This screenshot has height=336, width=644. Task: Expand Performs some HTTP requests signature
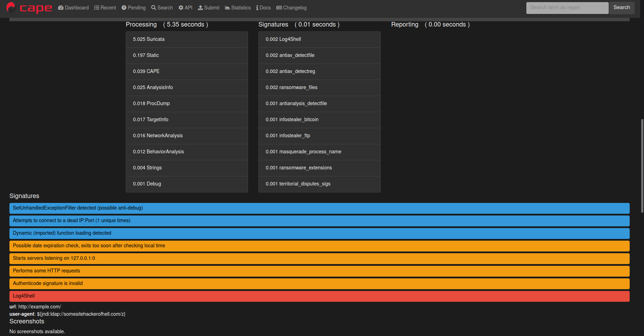coord(320,271)
